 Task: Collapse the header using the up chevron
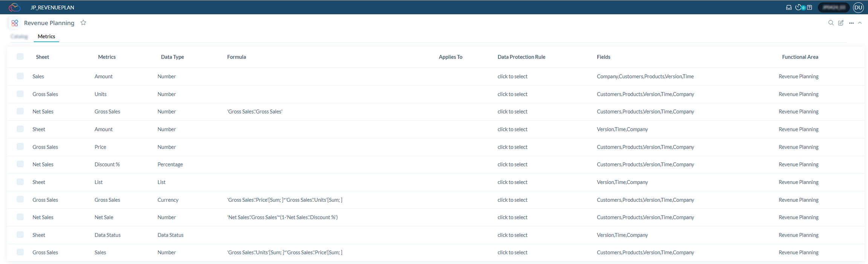click(860, 23)
